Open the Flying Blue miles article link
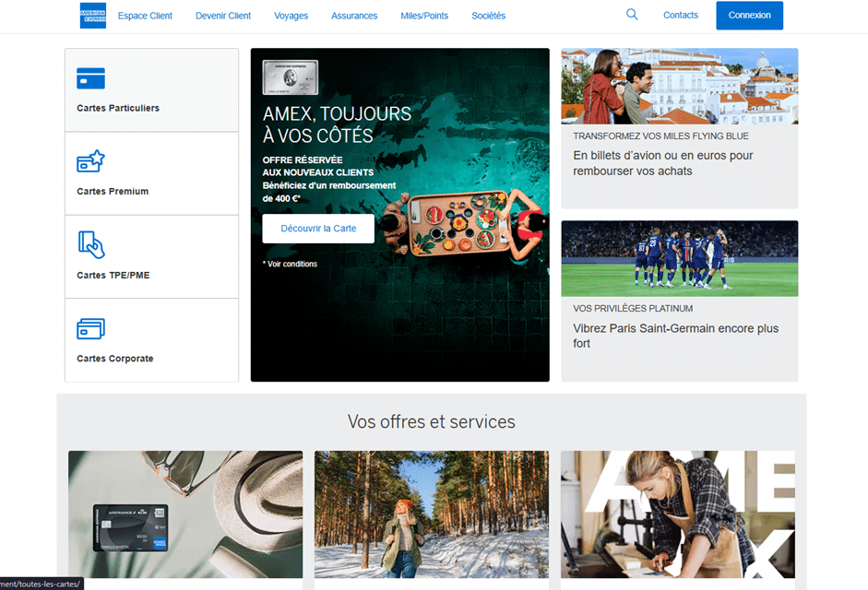Screen dimensions: 868x590 pyautogui.click(x=662, y=163)
